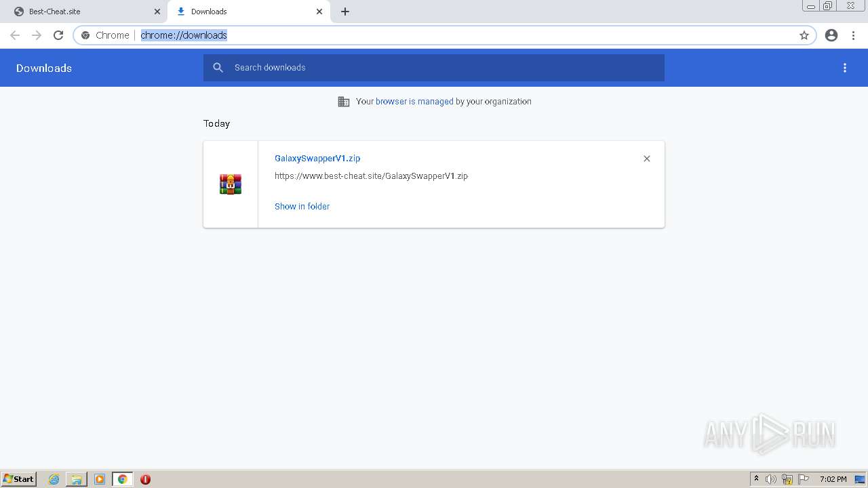
Task: Launch Internet Explorer from the taskbar
Action: coord(54,479)
